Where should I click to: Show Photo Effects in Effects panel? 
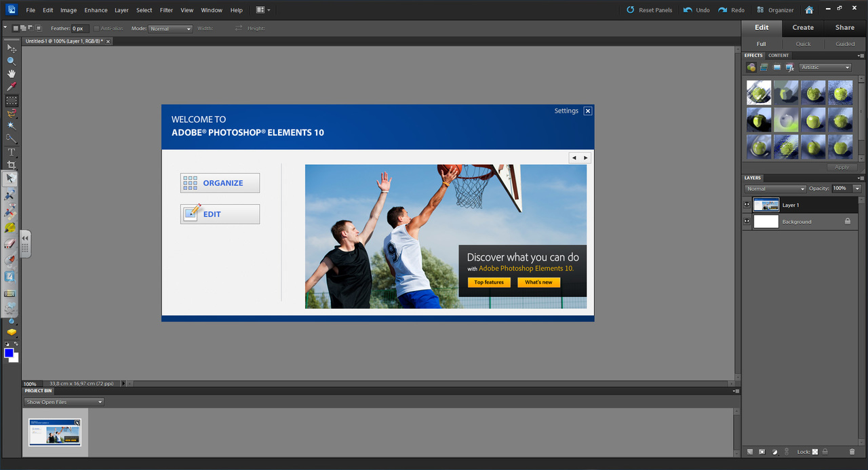(x=777, y=67)
